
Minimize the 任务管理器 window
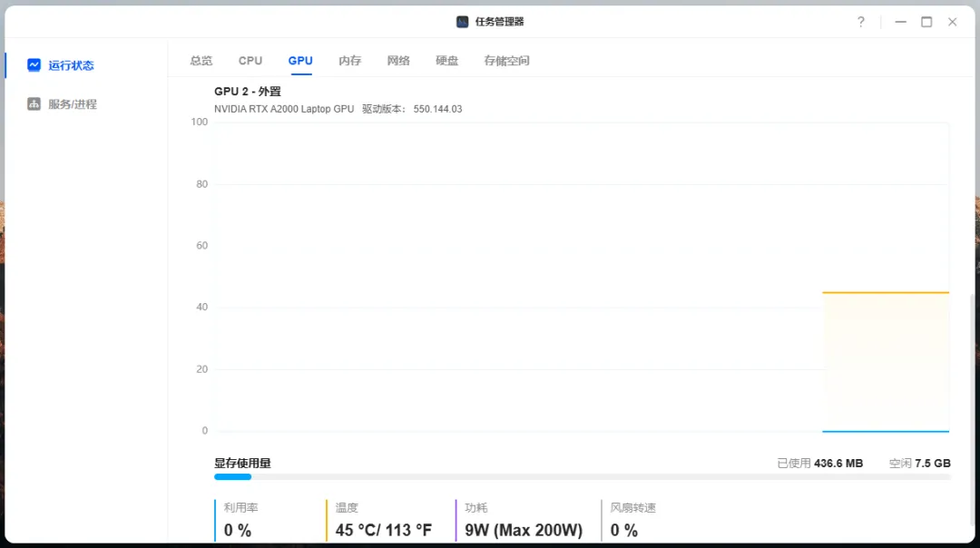[901, 22]
